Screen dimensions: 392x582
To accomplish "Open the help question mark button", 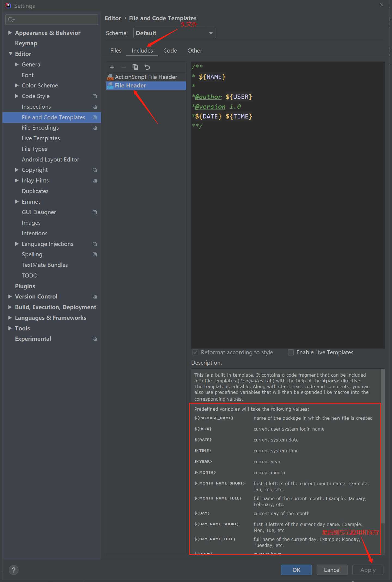I will coord(14,570).
